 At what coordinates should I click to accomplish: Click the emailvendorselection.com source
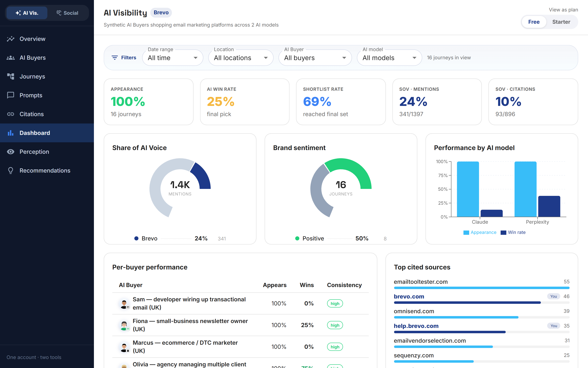pos(430,341)
